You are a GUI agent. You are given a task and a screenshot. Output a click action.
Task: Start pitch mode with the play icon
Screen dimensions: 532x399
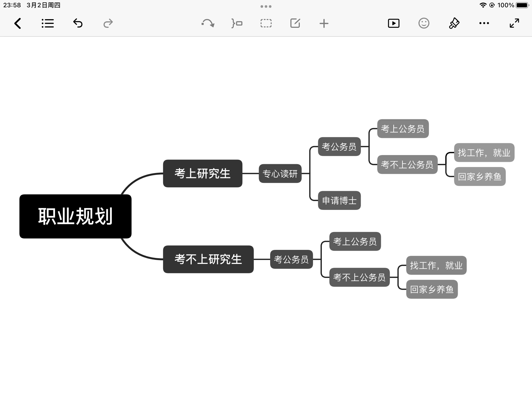[394, 23]
